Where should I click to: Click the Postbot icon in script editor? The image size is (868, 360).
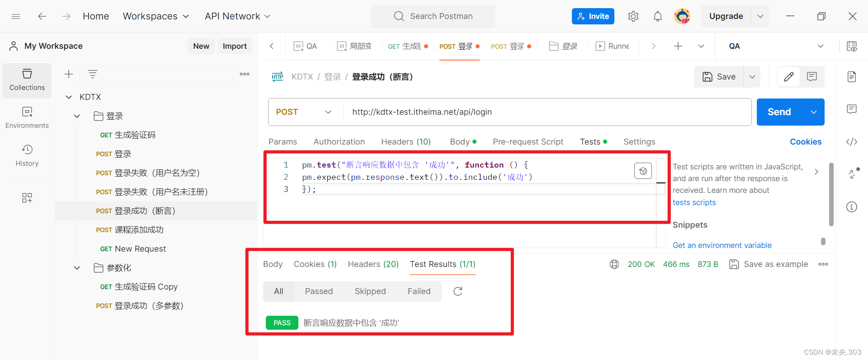tap(643, 171)
